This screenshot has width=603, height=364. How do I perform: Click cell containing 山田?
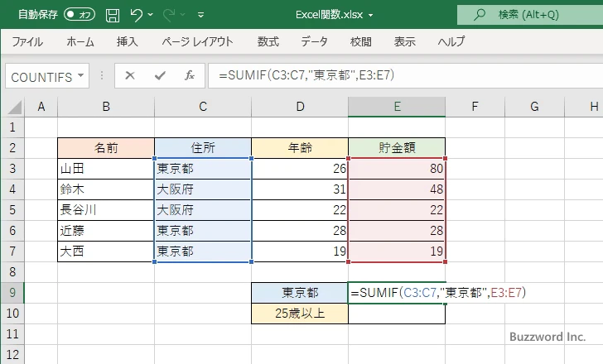pyautogui.click(x=106, y=169)
